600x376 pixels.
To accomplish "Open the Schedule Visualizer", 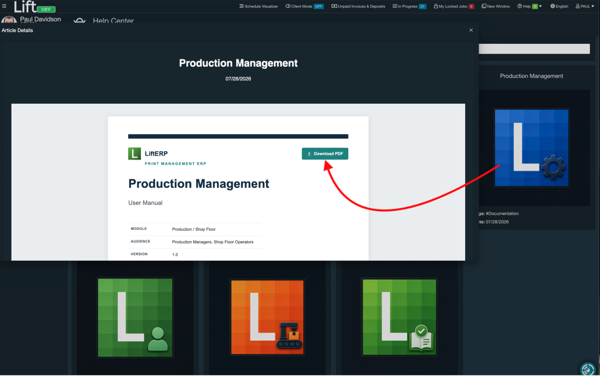I will (259, 6).
